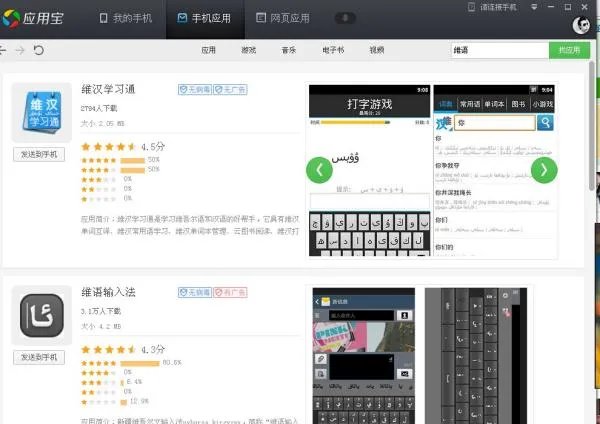The image size is (600, 424).
Task: Click the 无病毒 badge of 维汉学习通
Action: click(x=195, y=90)
